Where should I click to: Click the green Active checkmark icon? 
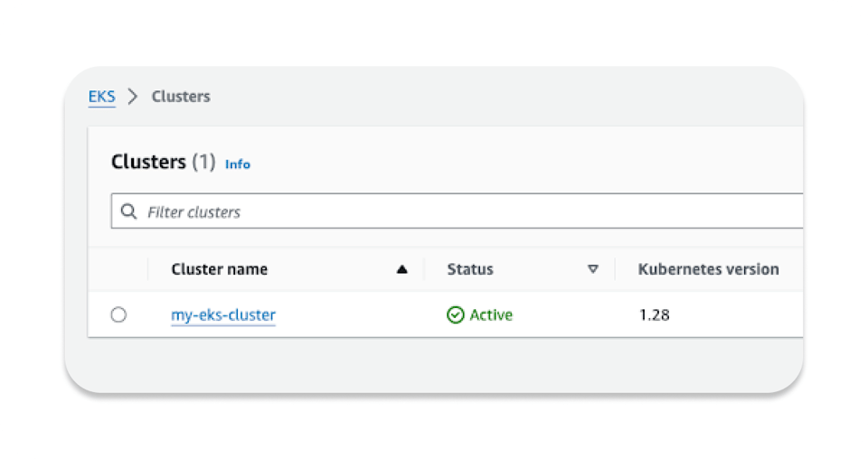click(x=455, y=314)
